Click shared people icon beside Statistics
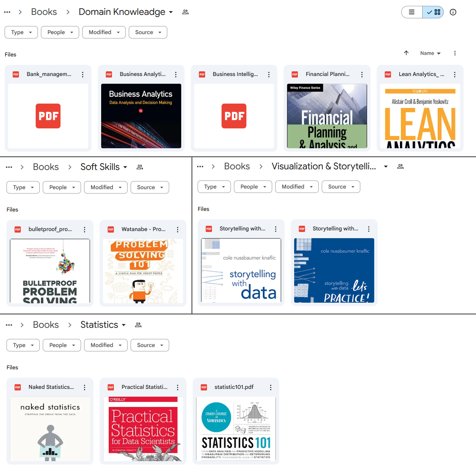This screenshot has height=472, width=476. point(138,325)
